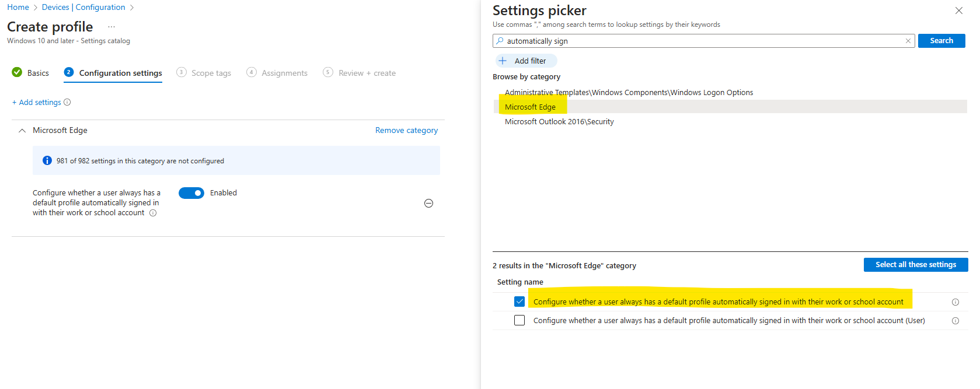Click into the settings search field
The height and width of the screenshot is (389, 980).
703,41
